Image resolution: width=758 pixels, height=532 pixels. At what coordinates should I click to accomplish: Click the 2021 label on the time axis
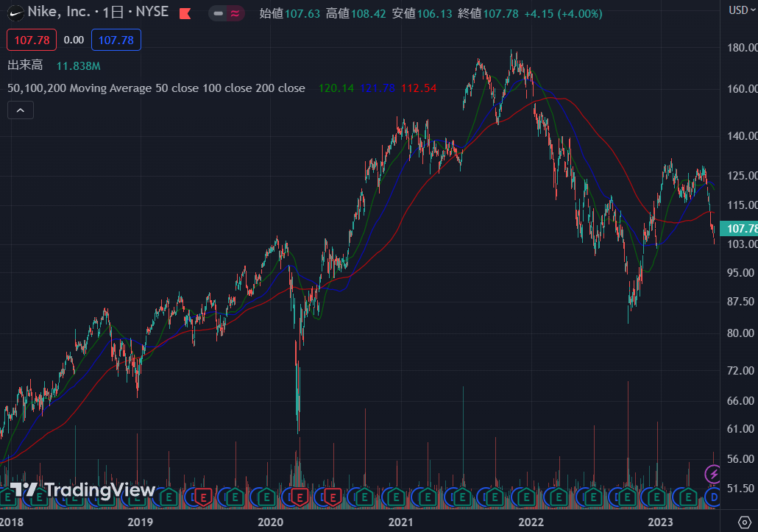(x=401, y=522)
